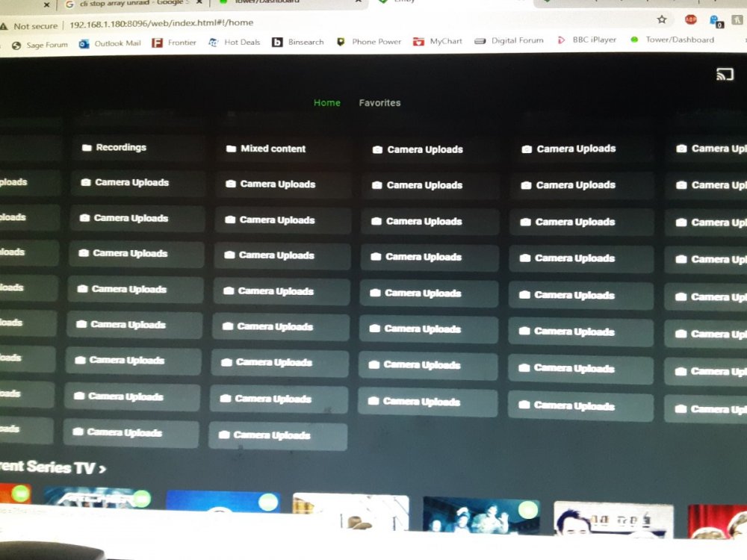Viewport: 747px width, 560px height.
Task: Open the dark blue group-photo series poster
Action: (x=481, y=514)
